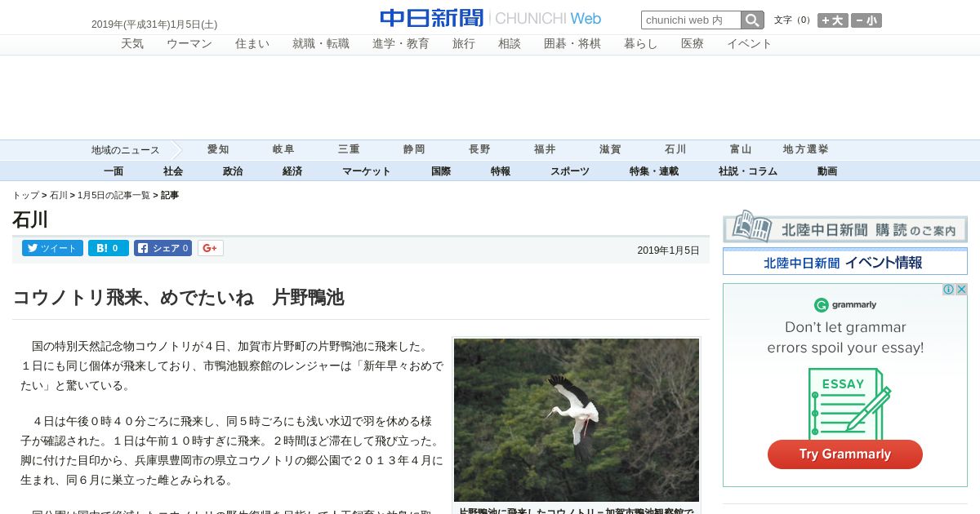Image resolution: width=980 pixels, height=514 pixels.
Task: Click the Grammarly logo in the ad
Action: point(845,305)
